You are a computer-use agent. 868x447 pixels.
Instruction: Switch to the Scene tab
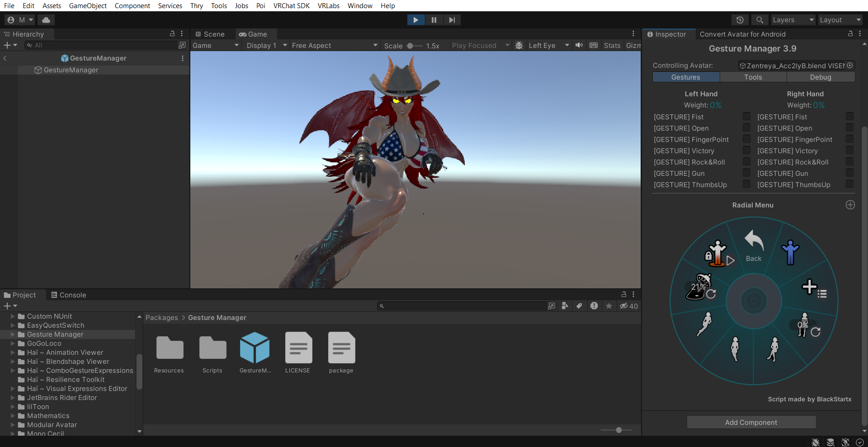coord(209,34)
